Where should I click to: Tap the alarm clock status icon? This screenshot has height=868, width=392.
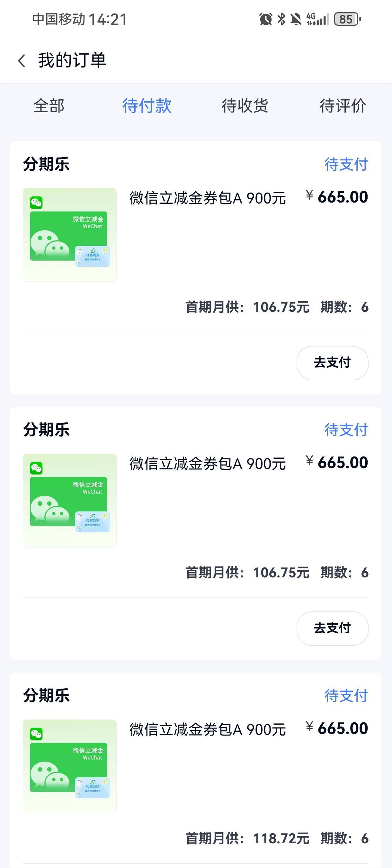[x=265, y=19]
